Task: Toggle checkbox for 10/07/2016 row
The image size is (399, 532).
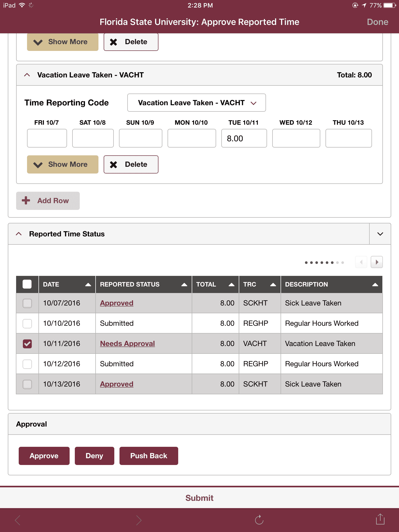Action: point(27,303)
